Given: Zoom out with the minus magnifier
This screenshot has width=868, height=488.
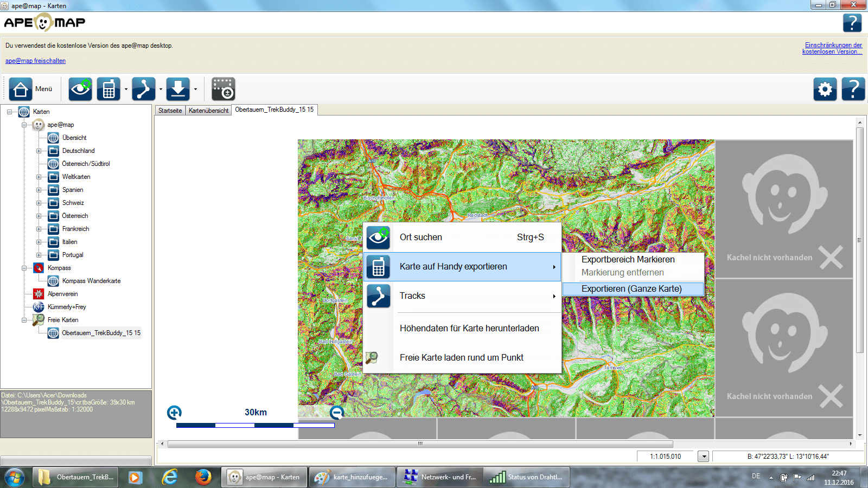Looking at the screenshot, I should click(337, 413).
